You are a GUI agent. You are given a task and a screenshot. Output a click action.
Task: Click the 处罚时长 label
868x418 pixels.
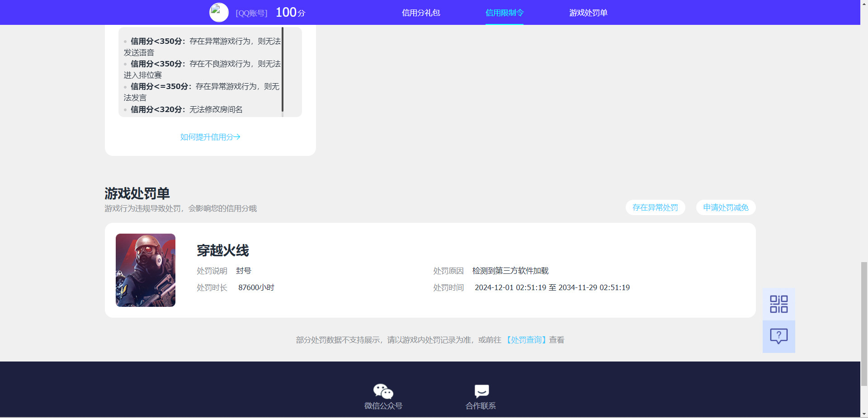pos(212,287)
